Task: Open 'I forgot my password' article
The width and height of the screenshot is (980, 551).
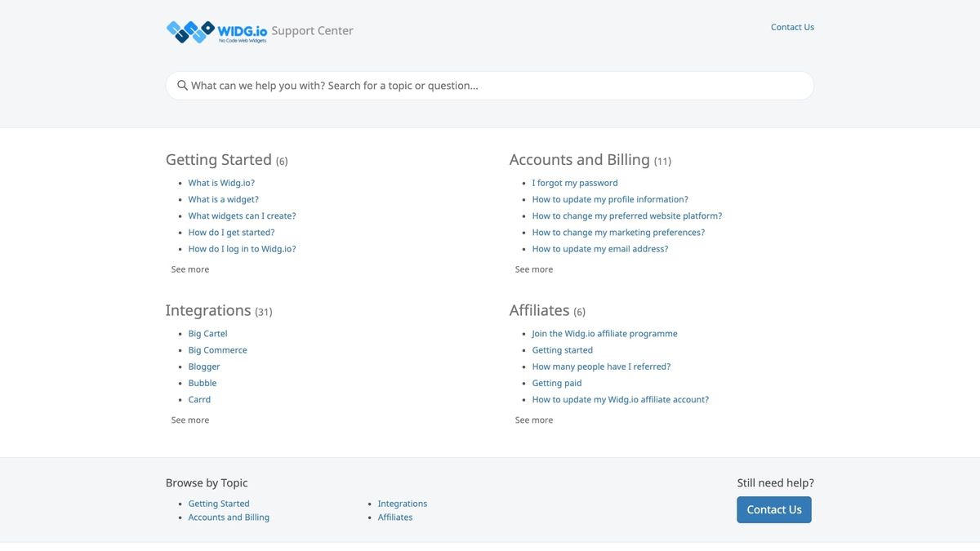Action: pos(575,182)
